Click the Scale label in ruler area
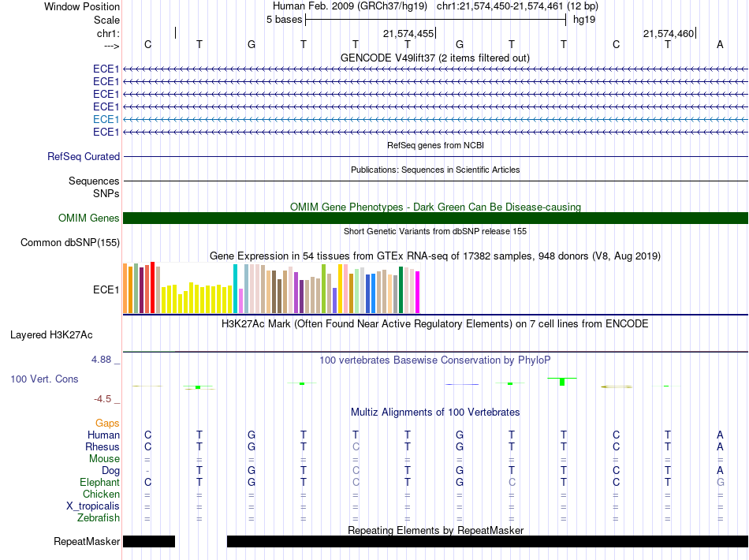 pos(106,20)
